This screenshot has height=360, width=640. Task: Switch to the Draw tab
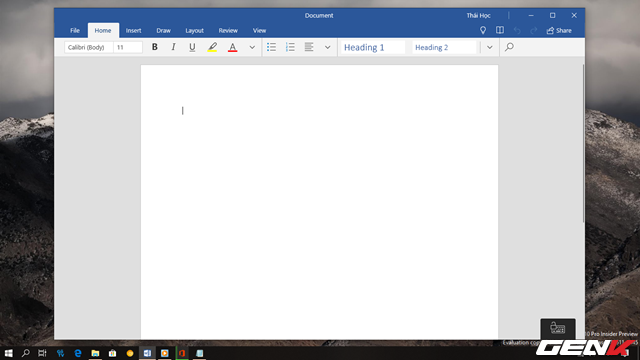coord(163,31)
